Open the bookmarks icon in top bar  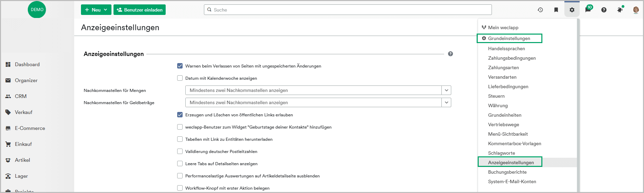pos(556,10)
